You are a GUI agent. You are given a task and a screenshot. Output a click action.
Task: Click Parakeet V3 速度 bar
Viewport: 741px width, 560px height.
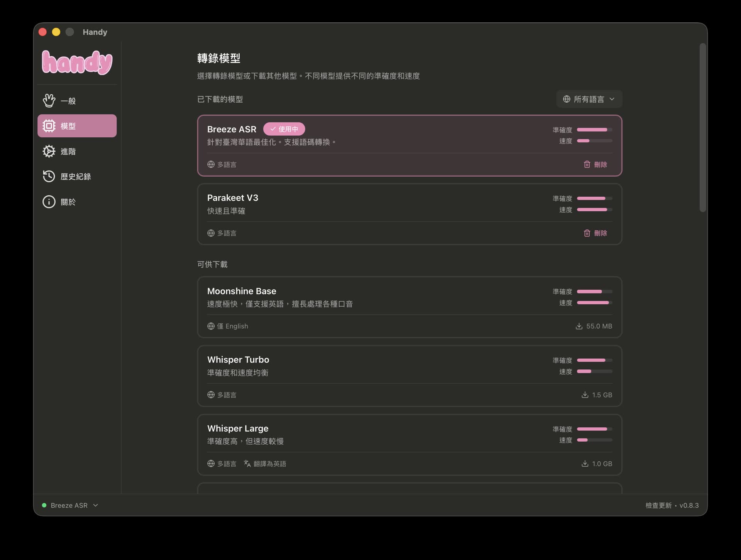tap(595, 209)
